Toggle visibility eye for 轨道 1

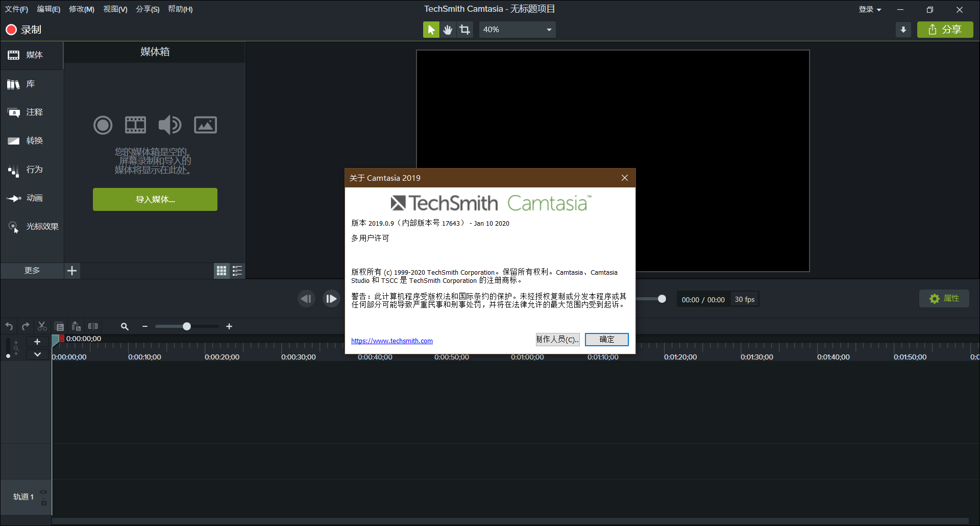[43, 492]
